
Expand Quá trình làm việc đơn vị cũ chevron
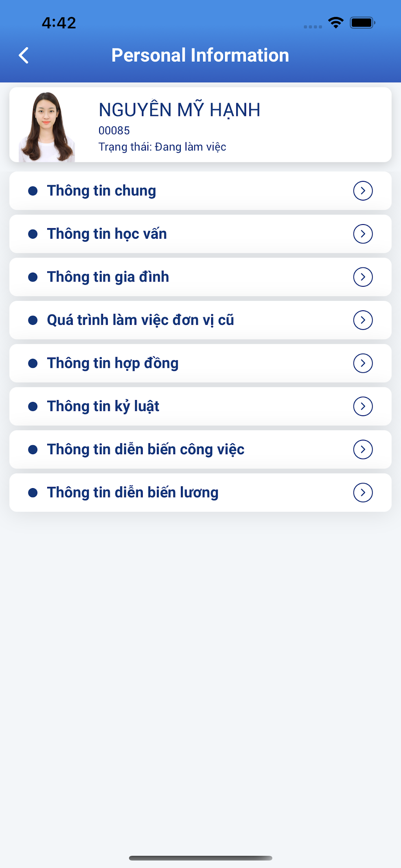pos(363,321)
